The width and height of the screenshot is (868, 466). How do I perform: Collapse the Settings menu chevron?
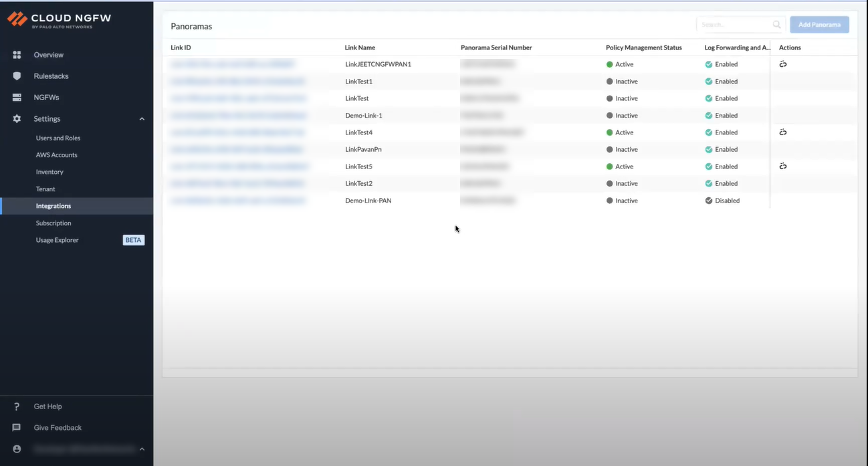[x=142, y=119]
